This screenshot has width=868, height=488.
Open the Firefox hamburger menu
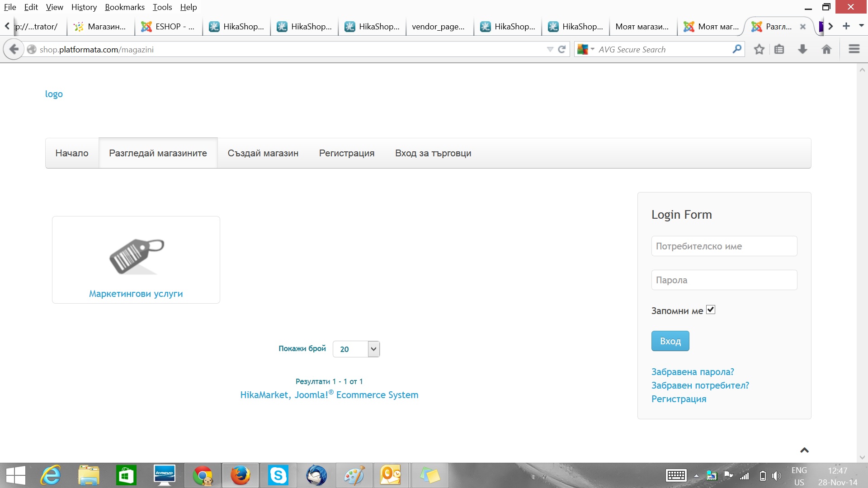854,49
